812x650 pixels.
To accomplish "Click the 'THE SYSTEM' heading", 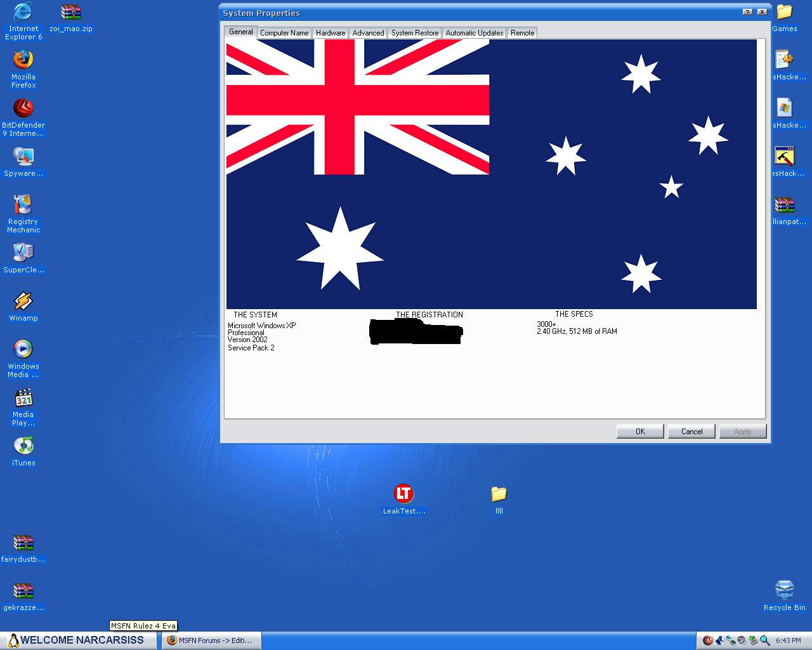I will pyautogui.click(x=255, y=315).
